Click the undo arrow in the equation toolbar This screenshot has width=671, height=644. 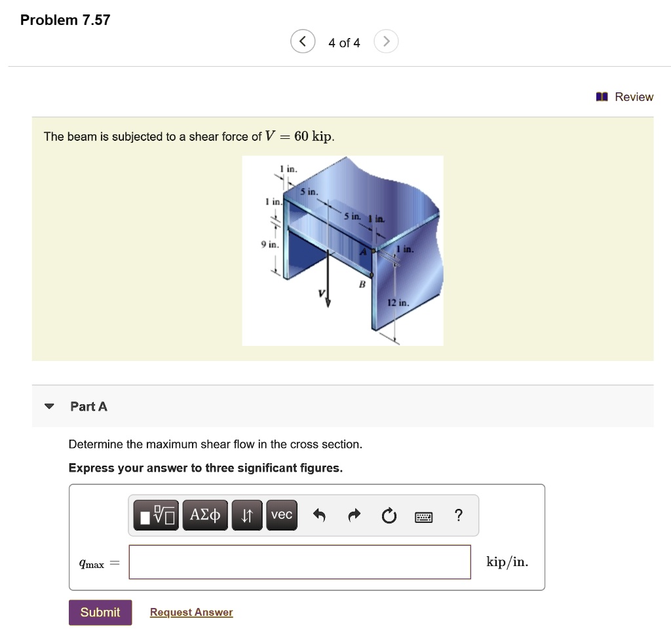click(x=319, y=516)
